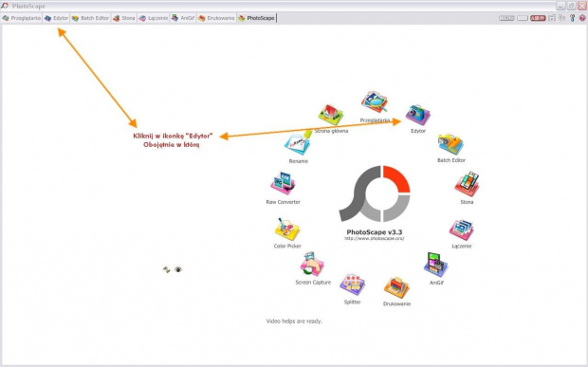The height and width of the screenshot is (367, 588).
Task: Click the Strona główna home icon
Action: point(330,115)
